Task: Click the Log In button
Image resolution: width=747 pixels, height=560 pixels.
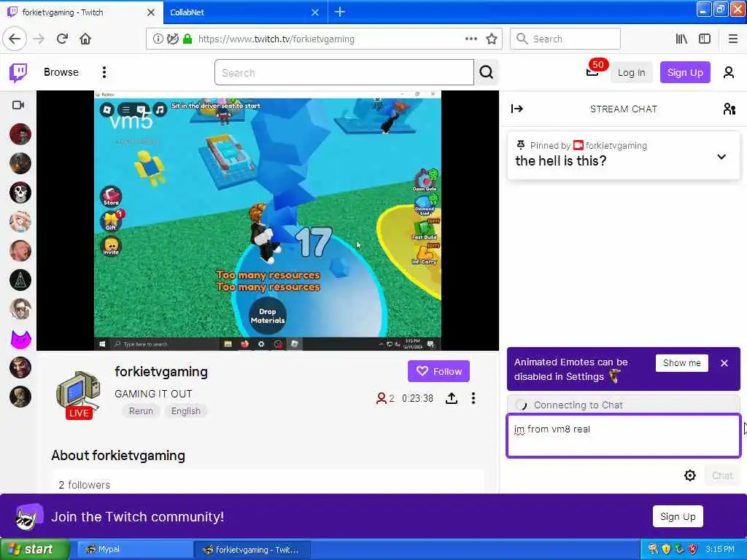Action: coord(631,72)
